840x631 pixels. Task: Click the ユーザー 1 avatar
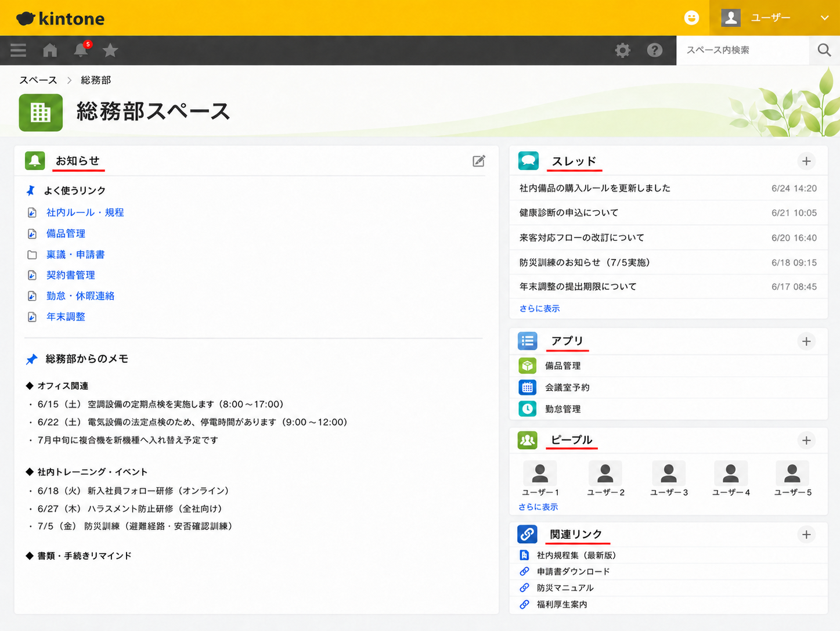click(540, 473)
